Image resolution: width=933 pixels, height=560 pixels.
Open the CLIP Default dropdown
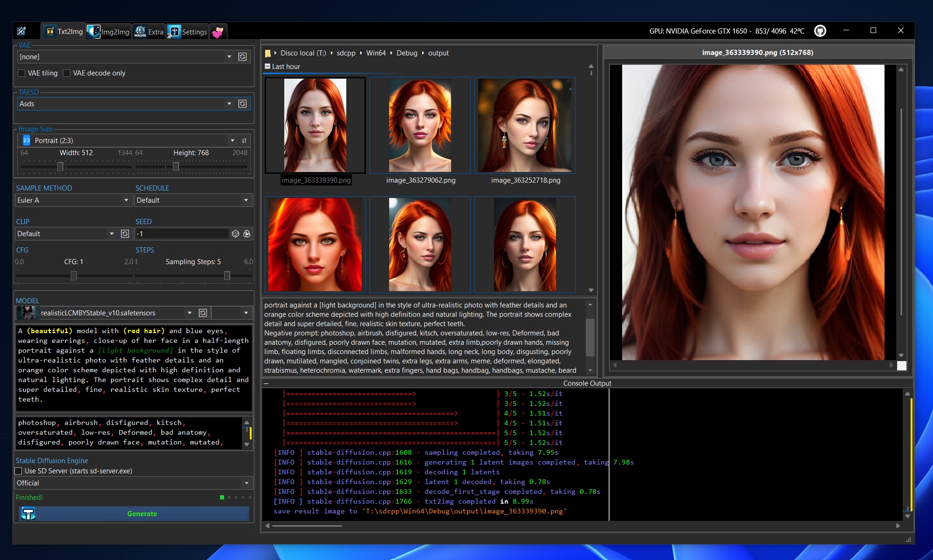point(112,233)
